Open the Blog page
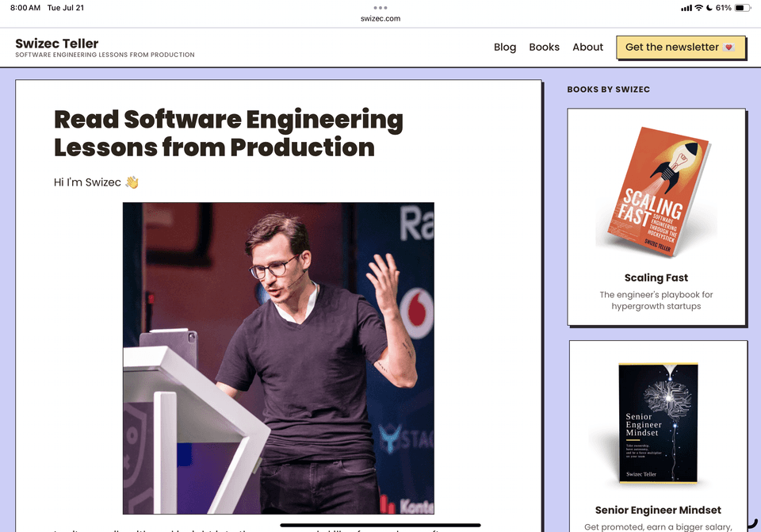This screenshot has width=761, height=532. [x=505, y=47]
